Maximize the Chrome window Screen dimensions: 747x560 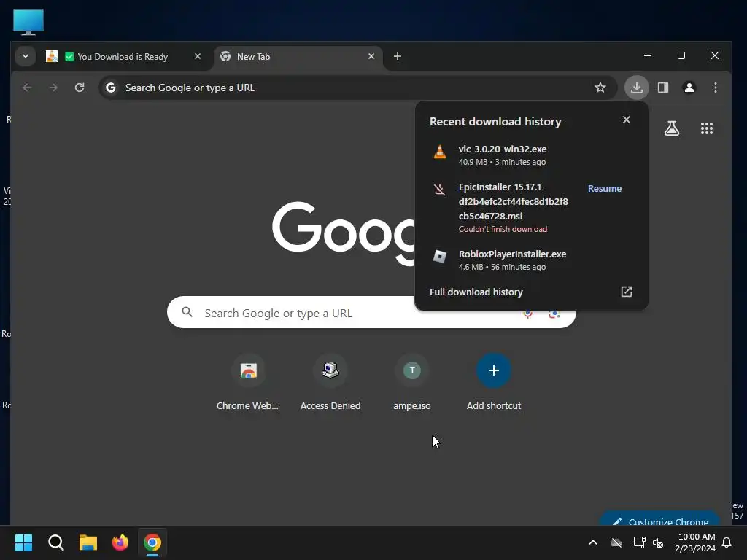click(681, 55)
